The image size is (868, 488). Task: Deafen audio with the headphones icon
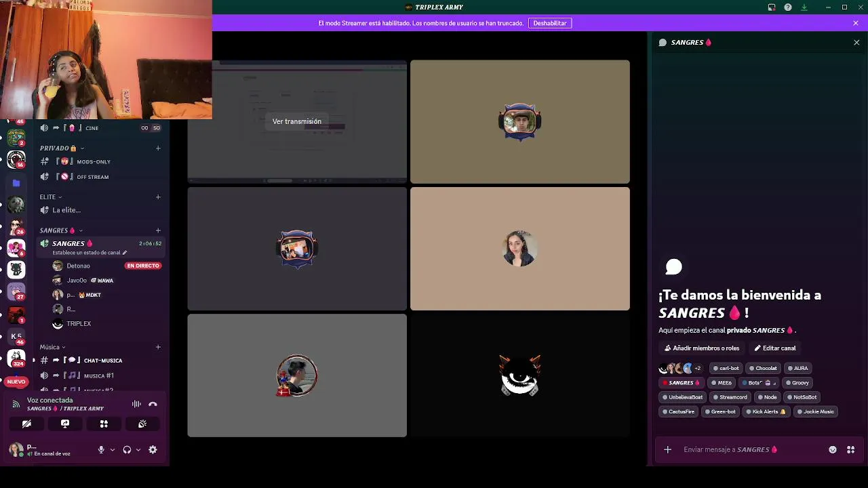(x=127, y=449)
